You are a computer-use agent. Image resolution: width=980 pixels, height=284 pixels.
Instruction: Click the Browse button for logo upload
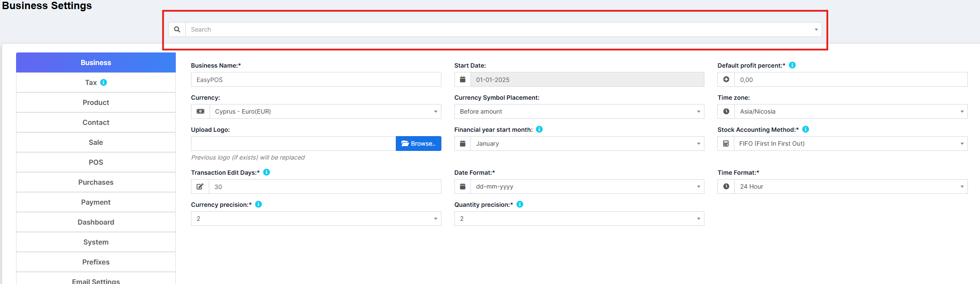tap(418, 144)
